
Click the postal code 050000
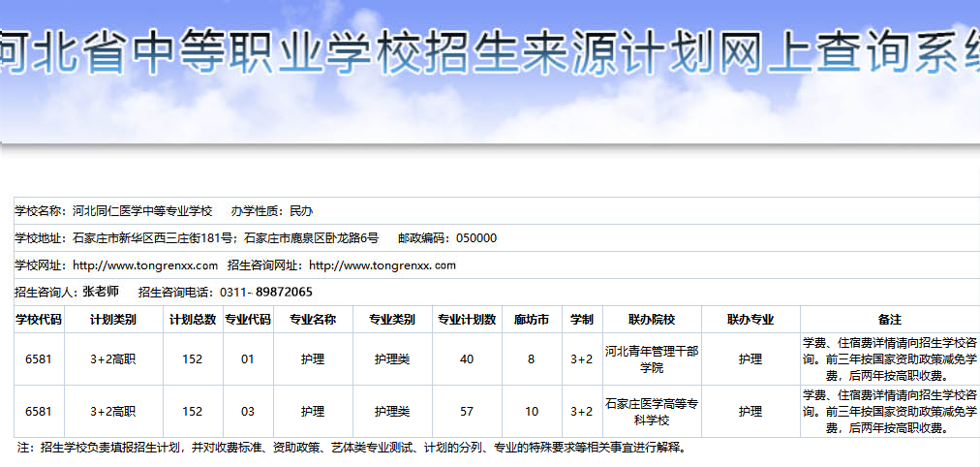[x=476, y=238]
